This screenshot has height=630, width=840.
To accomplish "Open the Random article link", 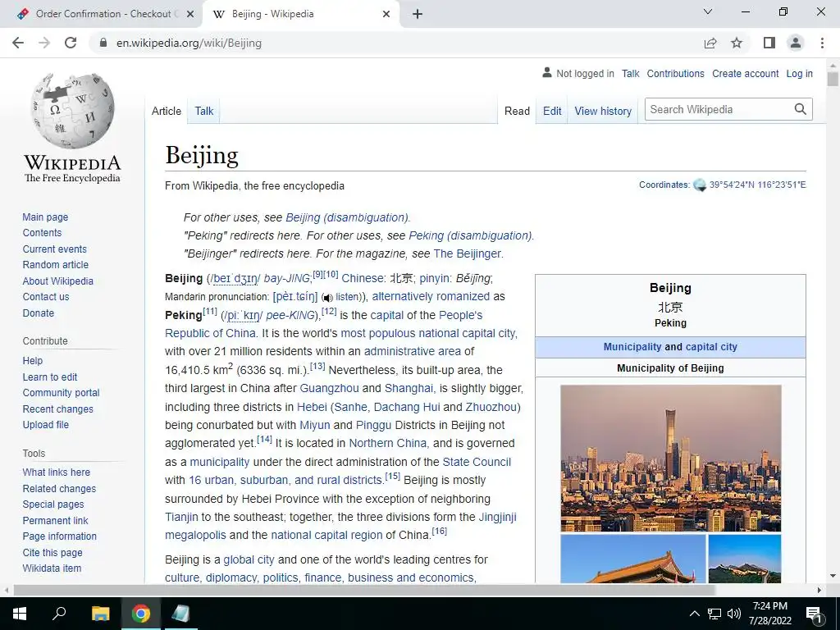I will pos(55,265).
